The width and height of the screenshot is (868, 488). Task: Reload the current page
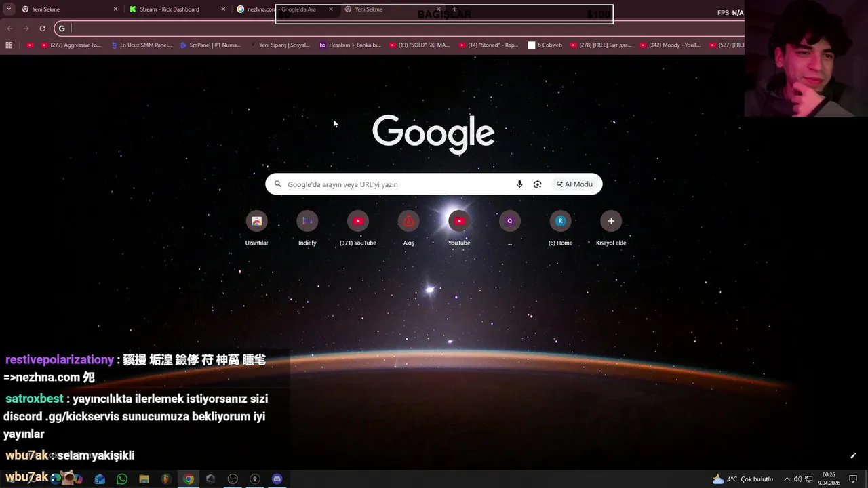42,28
